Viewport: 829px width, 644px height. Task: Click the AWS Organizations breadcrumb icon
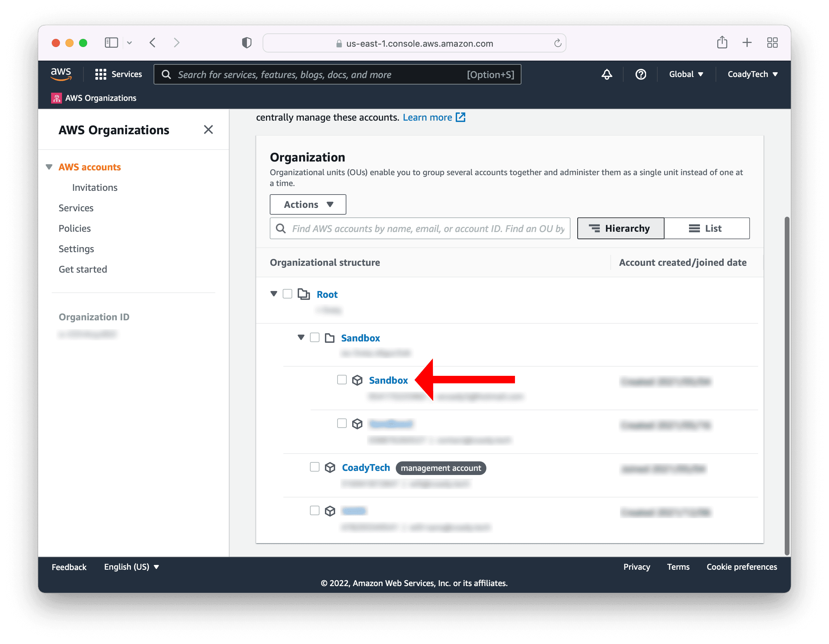[x=56, y=98]
